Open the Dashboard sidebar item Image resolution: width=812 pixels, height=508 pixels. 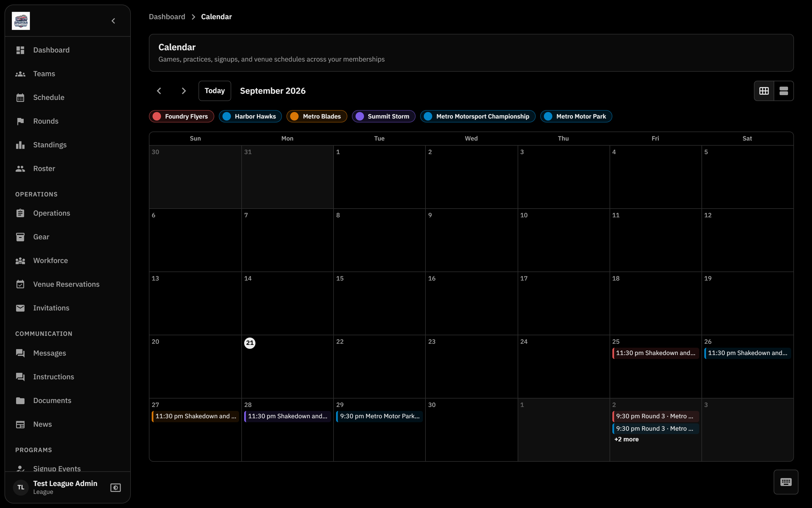coord(67,50)
